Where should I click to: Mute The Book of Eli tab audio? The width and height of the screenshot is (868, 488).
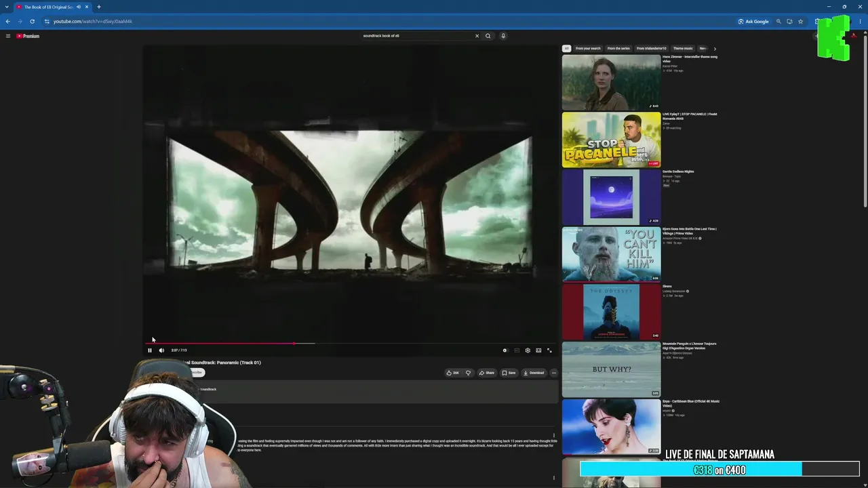(x=79, y=7)
